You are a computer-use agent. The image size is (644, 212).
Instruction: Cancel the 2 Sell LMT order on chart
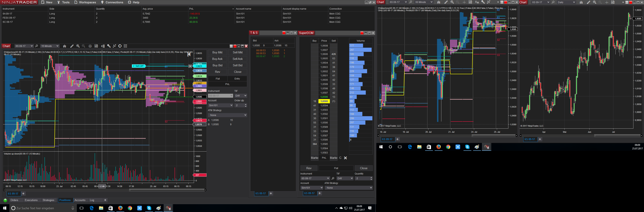click(x=190, y=66)
